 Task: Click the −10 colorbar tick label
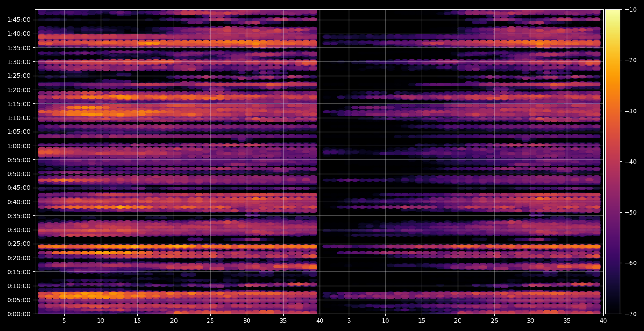630,10
